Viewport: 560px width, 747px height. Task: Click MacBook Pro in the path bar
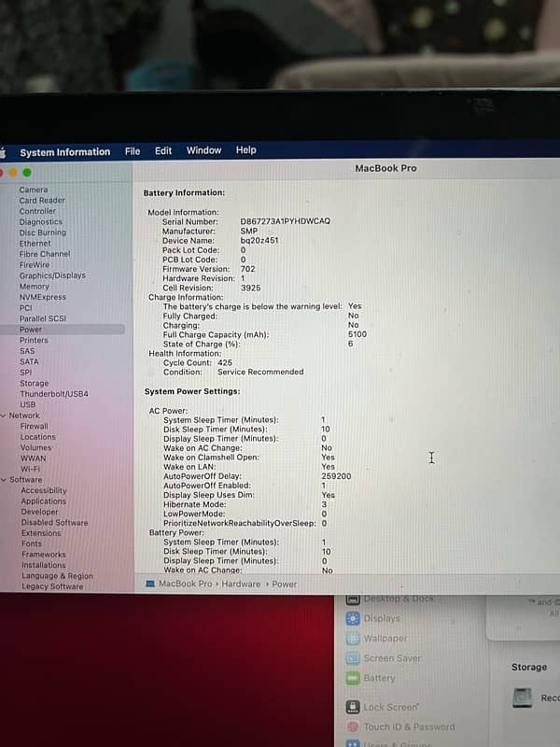(x=185, y=584)
